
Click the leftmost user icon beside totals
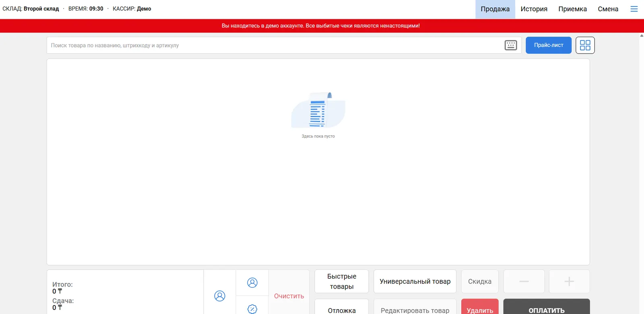(220, 296)
